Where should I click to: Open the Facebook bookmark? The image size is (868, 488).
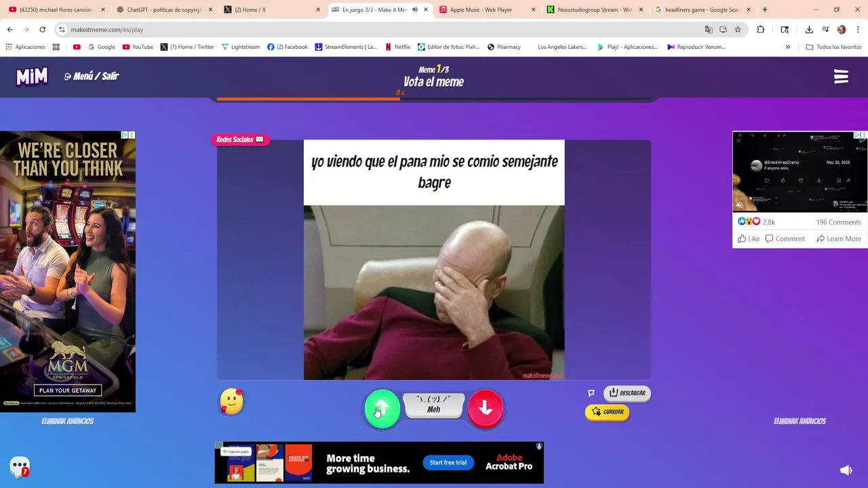287,47
